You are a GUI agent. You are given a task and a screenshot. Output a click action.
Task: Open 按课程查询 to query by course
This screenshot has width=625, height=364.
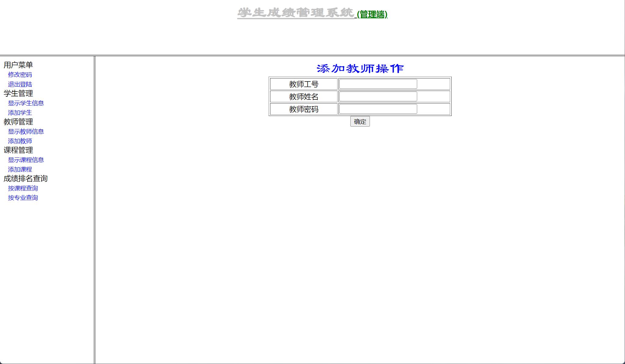point(23,188)
